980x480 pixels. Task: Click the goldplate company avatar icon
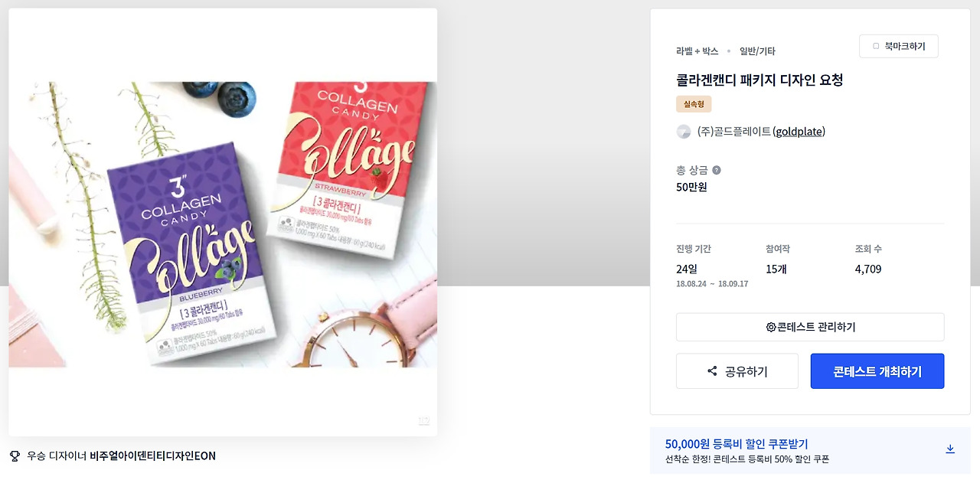tap(684, 132)
